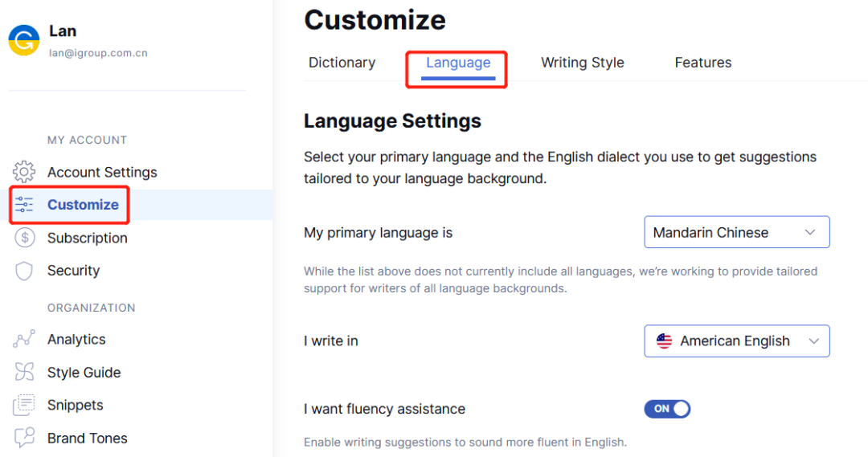Viewport: 868px width, 457px height.
Task: Select the Language tab
Action: 457,63
